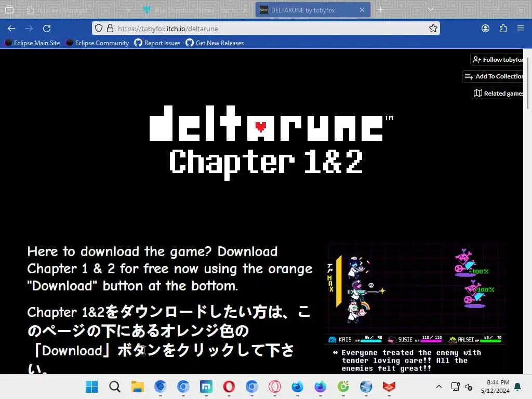
Task: Close the DELTARUNE by tobyfox tab
Action: pos(362,10)
